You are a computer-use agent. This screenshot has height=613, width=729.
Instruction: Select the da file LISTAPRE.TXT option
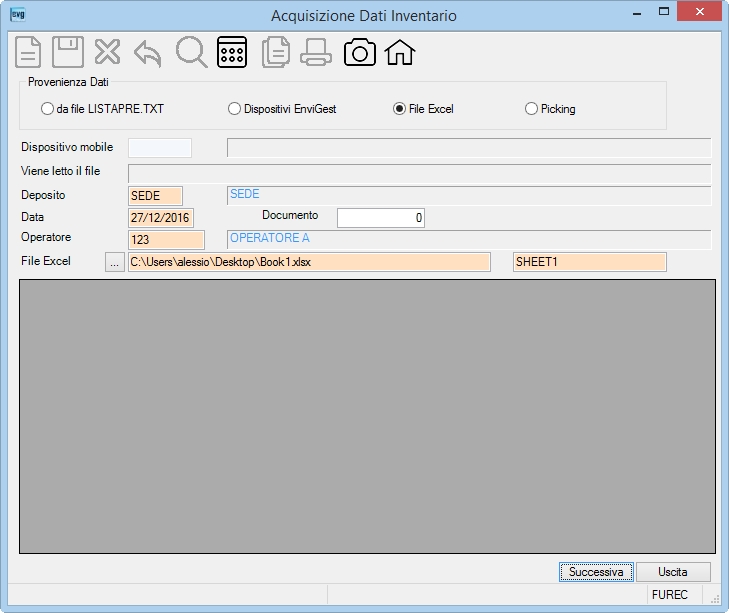click(102, 109)
